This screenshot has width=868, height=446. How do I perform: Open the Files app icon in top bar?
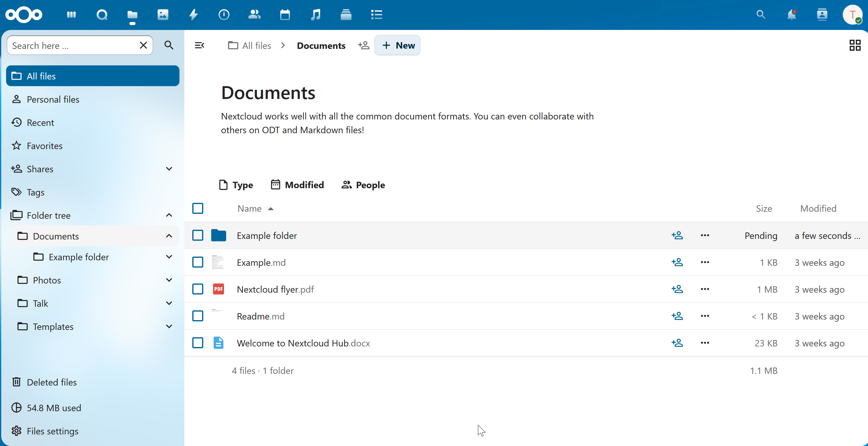click(x=132, y=14)
